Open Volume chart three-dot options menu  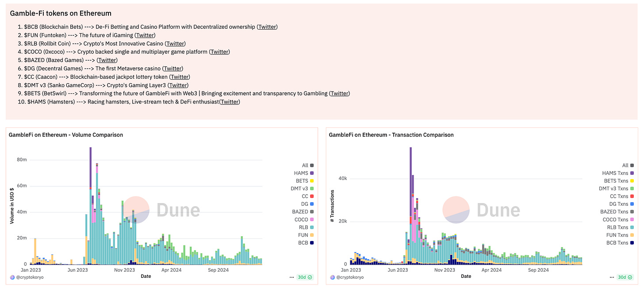pos(291,277)
